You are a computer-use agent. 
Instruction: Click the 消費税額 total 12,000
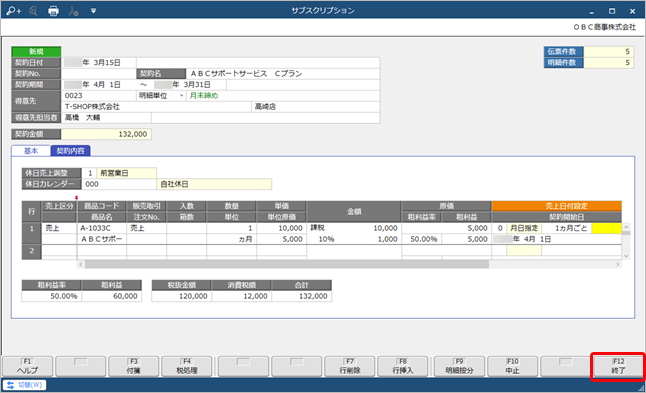[x=242, y=296]
